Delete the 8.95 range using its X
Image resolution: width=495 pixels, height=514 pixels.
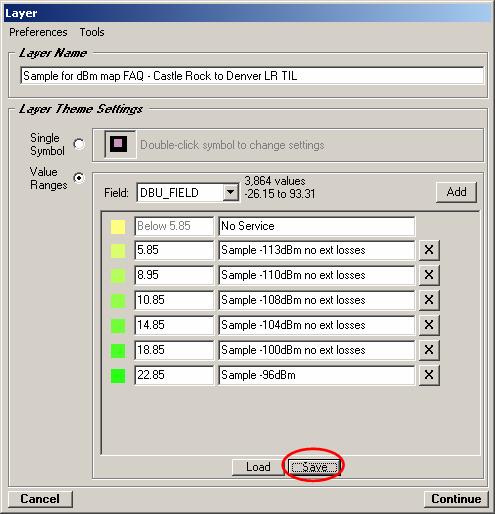click(429, 275)
